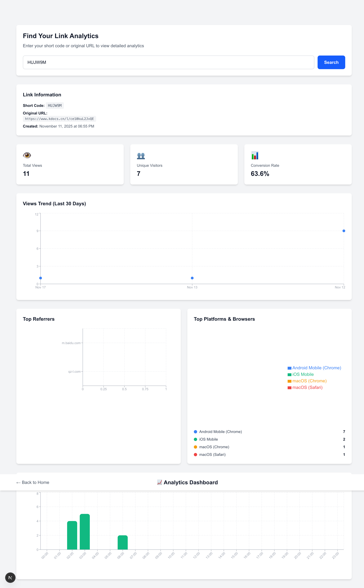Click the Search button
364x588 pixels.
click(x=331, y=62)
